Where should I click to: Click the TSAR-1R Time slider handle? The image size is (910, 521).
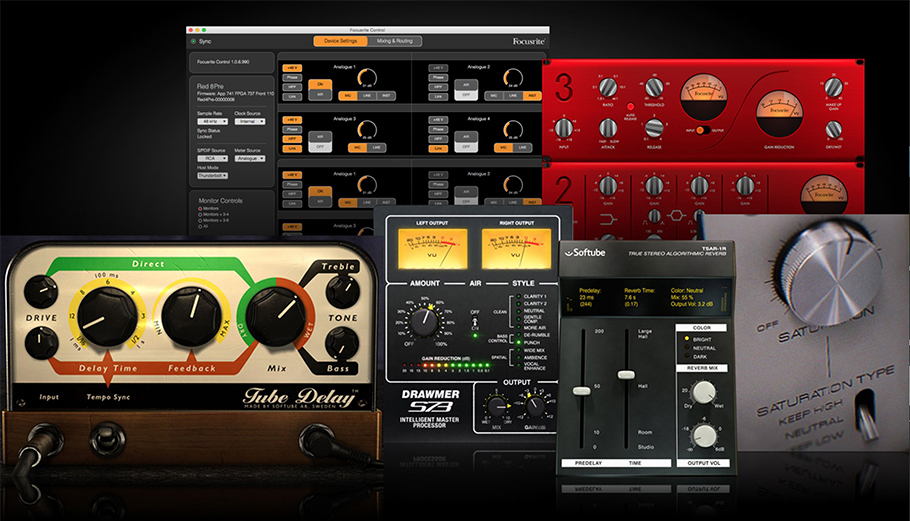pyautogui.click(x=626, y=375)
